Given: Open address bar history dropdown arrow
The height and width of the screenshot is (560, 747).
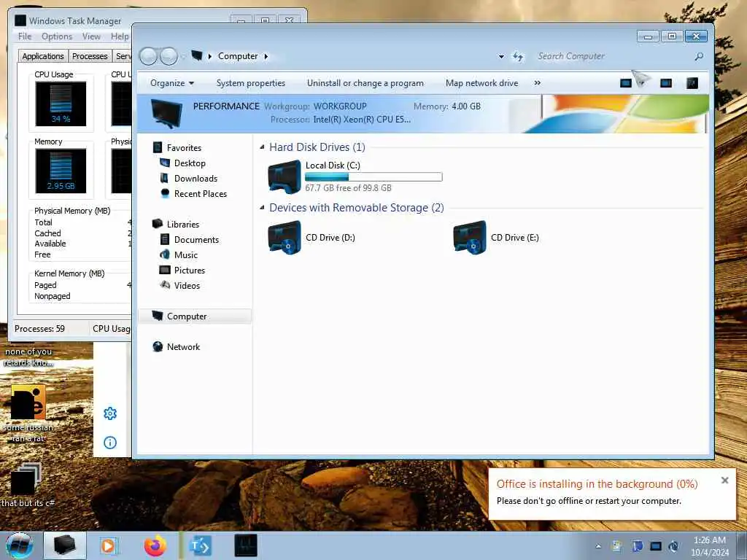Looking at the screenshot, I should click(501, 56).
